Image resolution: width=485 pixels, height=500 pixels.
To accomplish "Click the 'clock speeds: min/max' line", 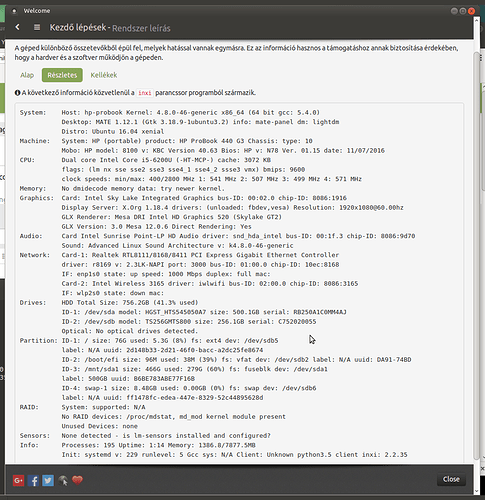I will point(211,179).
